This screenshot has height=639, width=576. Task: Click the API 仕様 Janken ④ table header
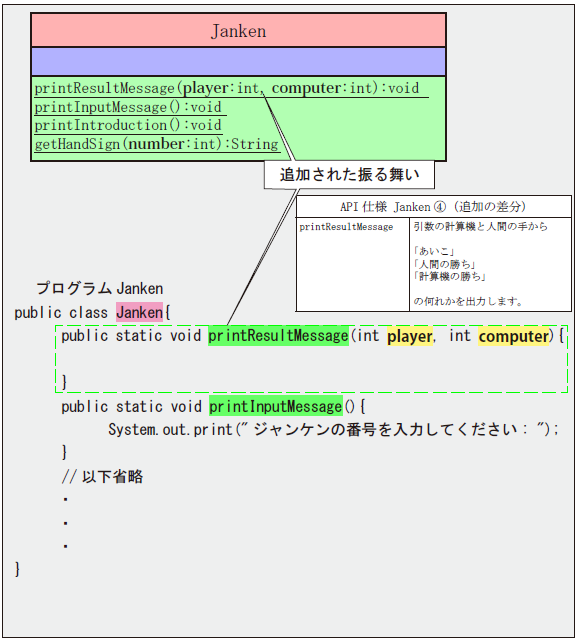click(433, 207)
